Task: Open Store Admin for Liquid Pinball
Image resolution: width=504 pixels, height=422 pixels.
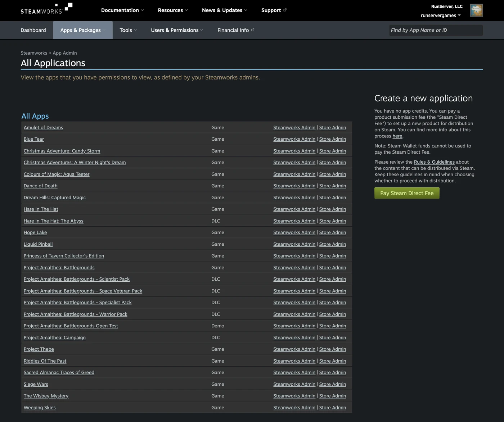Action: 333,244
